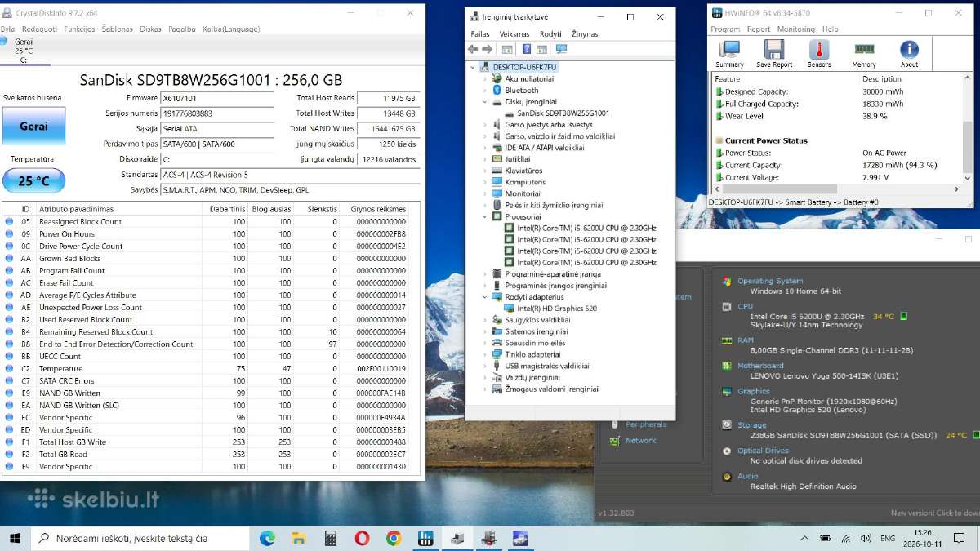The height and width of the screenshot is (551, 980).
Task: Click the Save Report icon in HWiNFO
Action: tap(774, 54)
